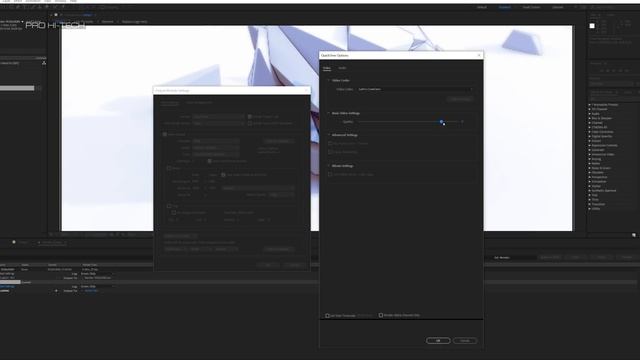Add output module with plus icon
This screenshot has width=640, height=360.
[56, 291]
